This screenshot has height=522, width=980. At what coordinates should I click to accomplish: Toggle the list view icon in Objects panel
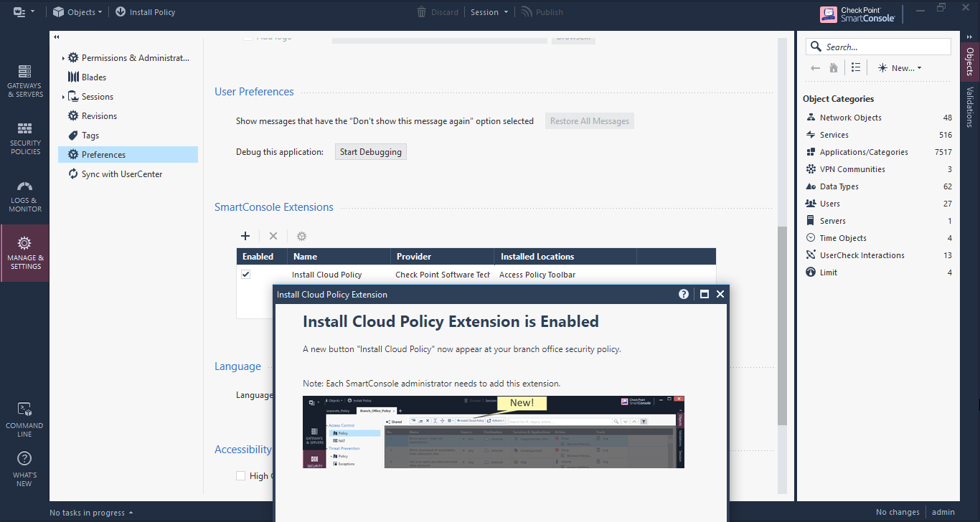(x=856, y=67)
